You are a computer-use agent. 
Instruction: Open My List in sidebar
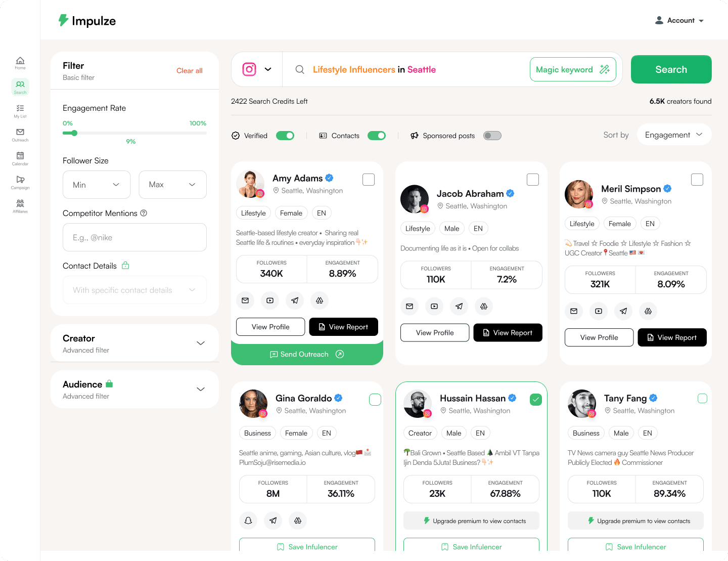20,111
